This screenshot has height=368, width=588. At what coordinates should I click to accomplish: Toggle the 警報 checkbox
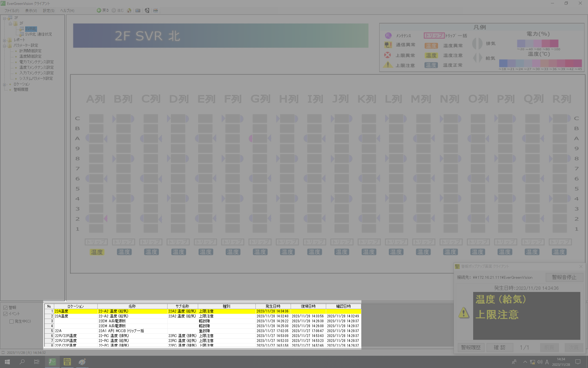[x=5, y=308]
